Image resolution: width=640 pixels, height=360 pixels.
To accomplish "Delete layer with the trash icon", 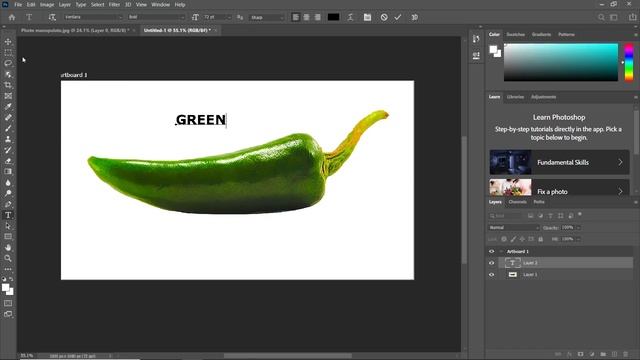I will (625, 354).
